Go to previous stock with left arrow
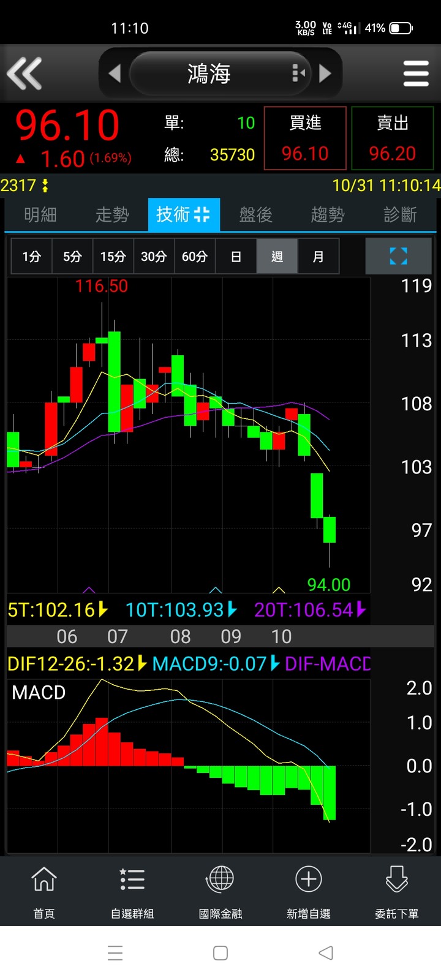Viewport: 441px width, 980px height. pos(115,73)
